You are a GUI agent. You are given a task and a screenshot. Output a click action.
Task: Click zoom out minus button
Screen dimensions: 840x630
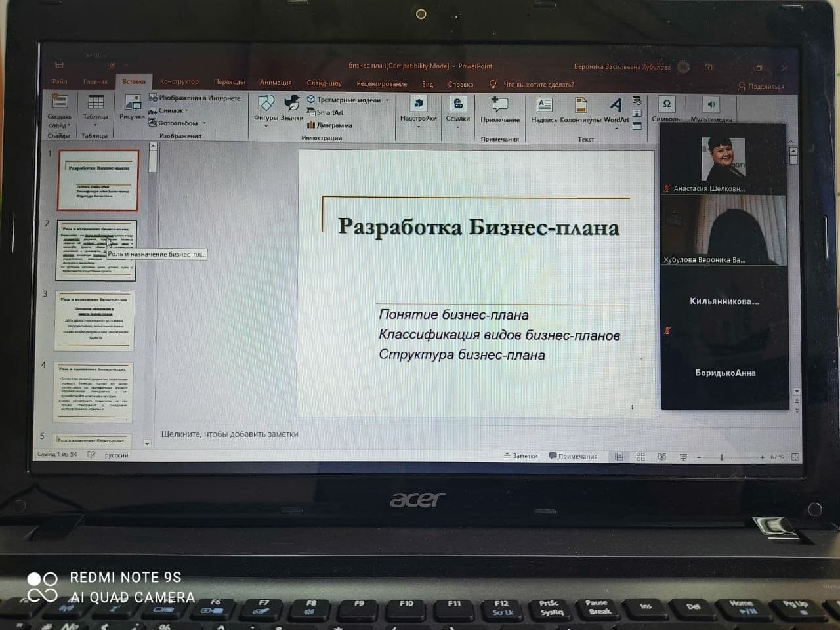[699, 457]
